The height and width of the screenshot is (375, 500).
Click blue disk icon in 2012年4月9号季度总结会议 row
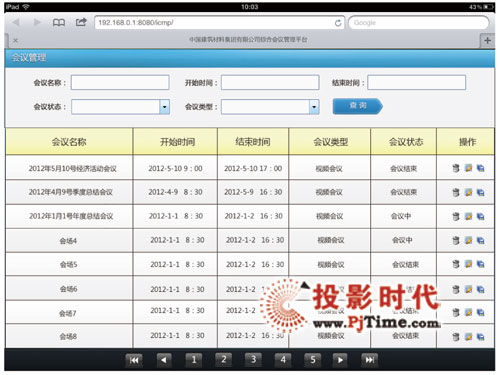click(x=480, y=192)
